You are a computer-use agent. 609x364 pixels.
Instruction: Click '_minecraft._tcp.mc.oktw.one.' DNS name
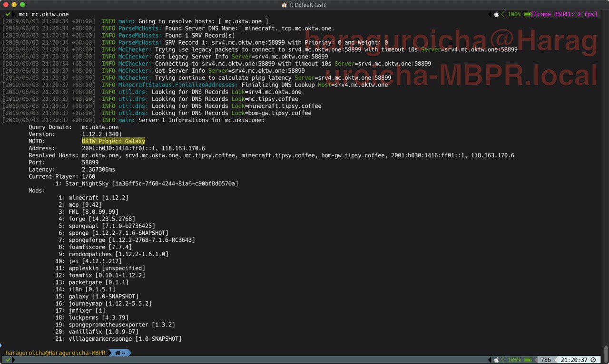tap(288, 29)
